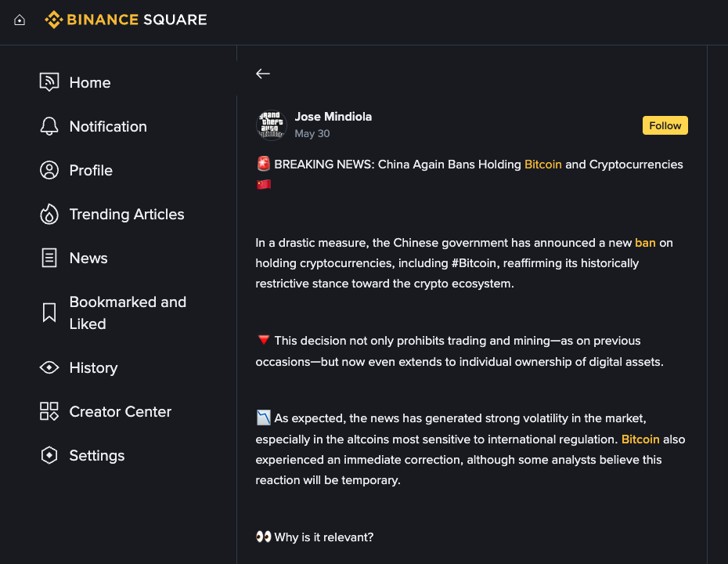Click the red down-triangle emoji
The width and height of the screenshot is (728, 564).
tap(264, 340)
